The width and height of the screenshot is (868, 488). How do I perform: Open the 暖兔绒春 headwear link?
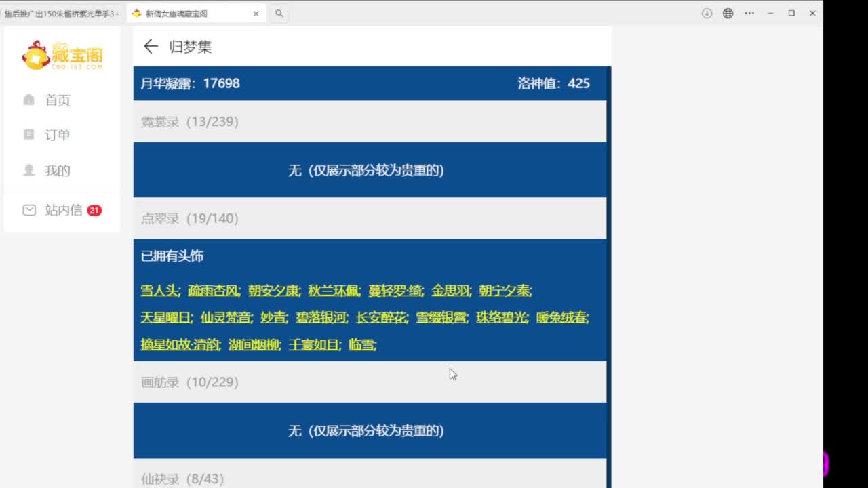[561, 317]
